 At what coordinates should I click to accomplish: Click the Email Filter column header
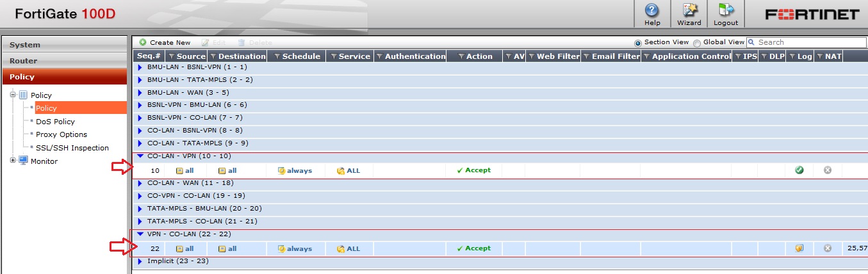(x=611, y=56)
